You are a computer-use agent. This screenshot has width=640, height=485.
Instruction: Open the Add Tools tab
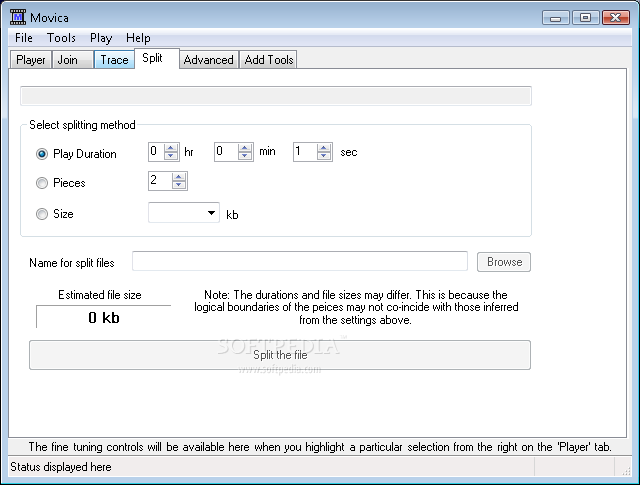[x=268, y=60]
